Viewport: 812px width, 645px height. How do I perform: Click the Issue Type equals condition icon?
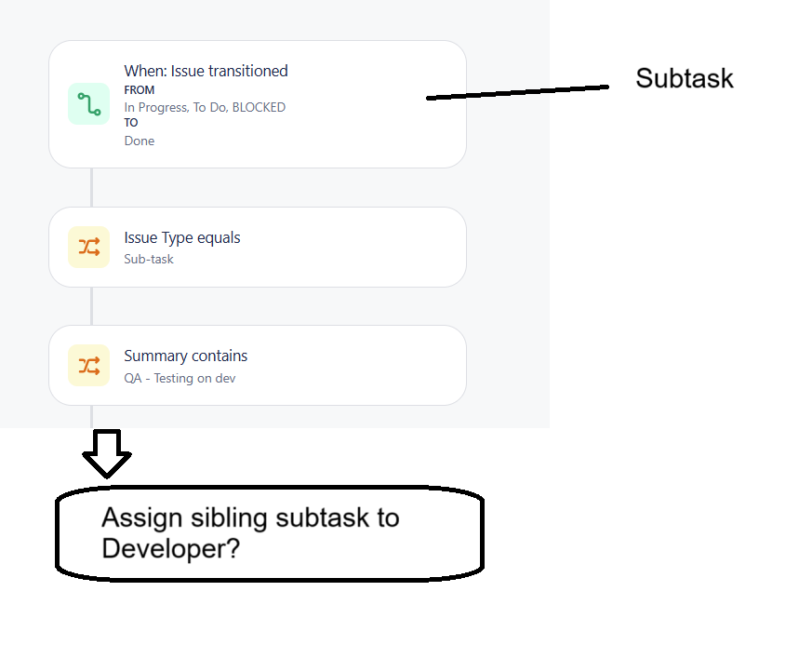tap(88, 248)
